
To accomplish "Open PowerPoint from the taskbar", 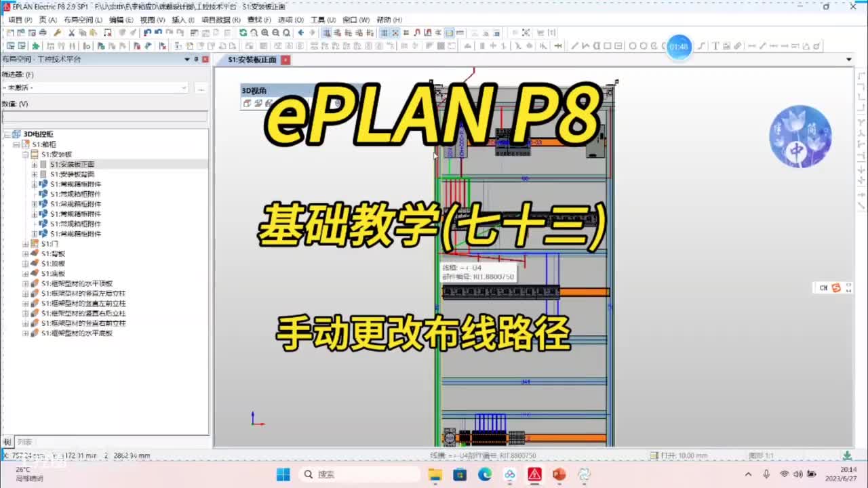I will tap(559, 474).
